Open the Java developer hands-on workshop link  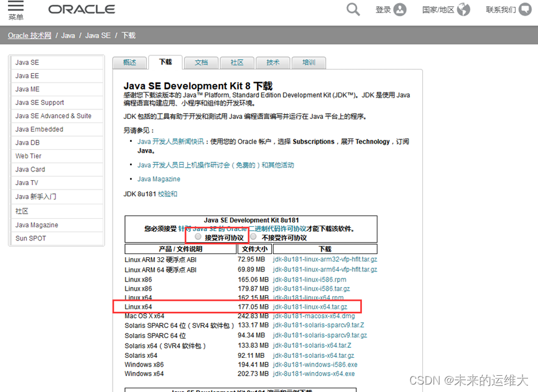[215, 165]
